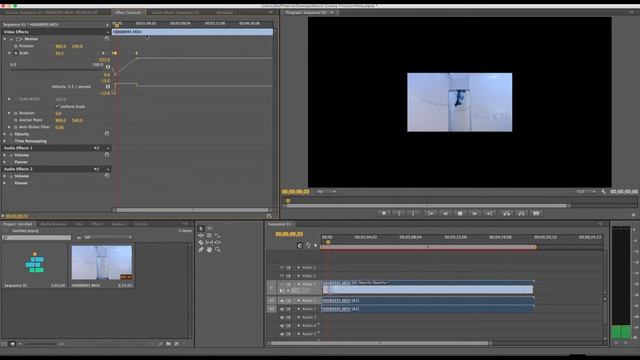Click the New Bin icon in Project panel
This screenshot has height=360, width=640.
point(168,344)
